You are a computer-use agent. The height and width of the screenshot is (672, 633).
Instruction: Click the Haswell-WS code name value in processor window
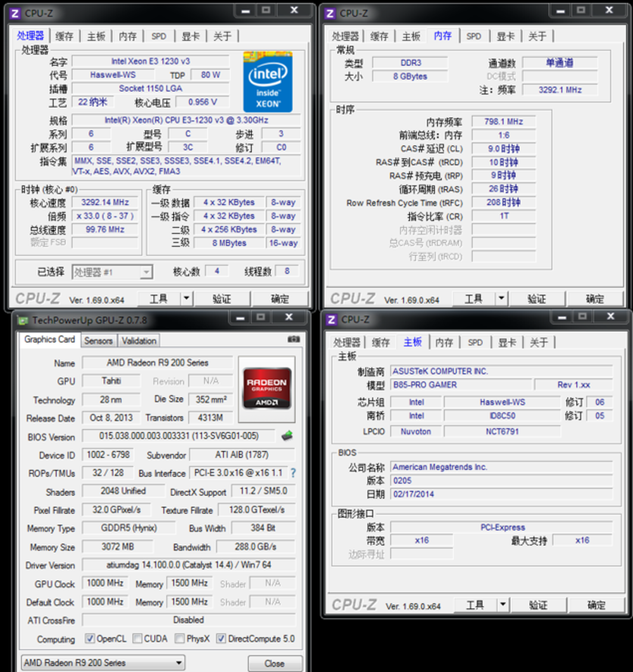pos(113,75)
